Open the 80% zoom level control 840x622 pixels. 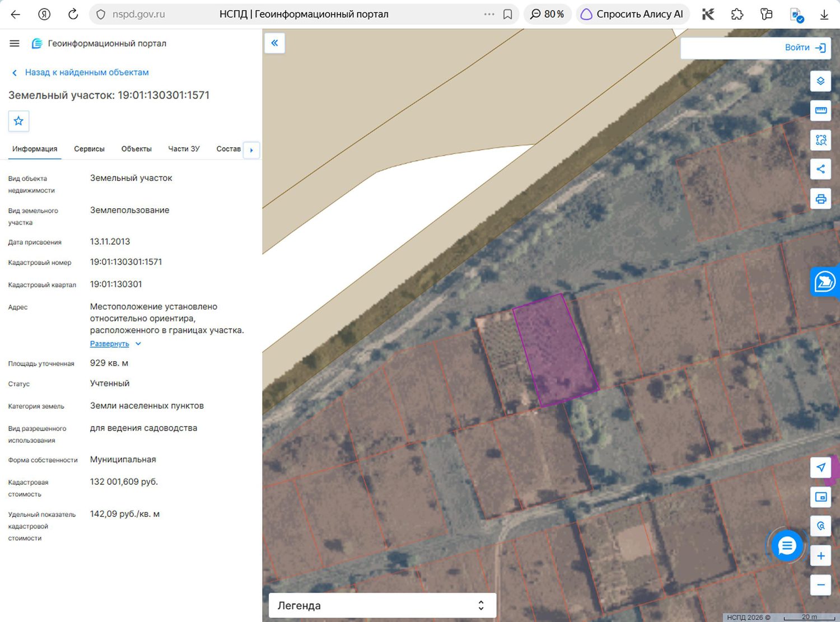547,15
